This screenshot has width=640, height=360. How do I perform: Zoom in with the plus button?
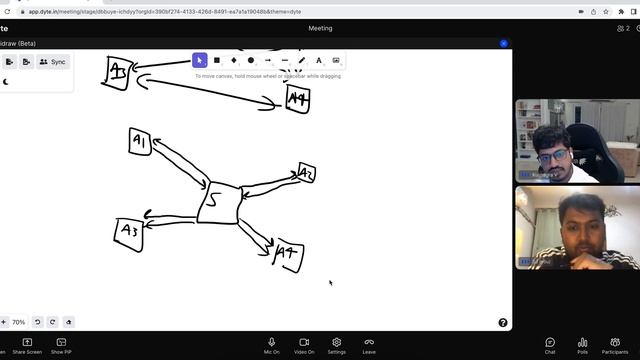(x=4, y=322)
